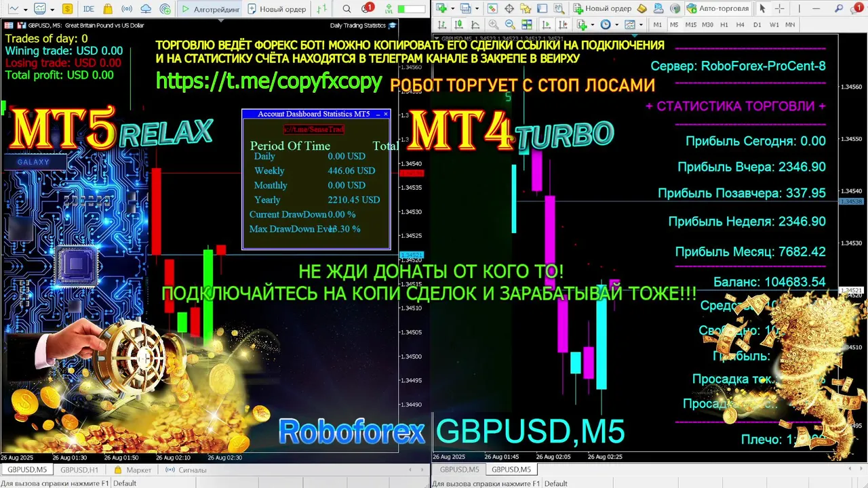
Task: Zoom in MT4 chart
Action: click(x=494, y=24)
